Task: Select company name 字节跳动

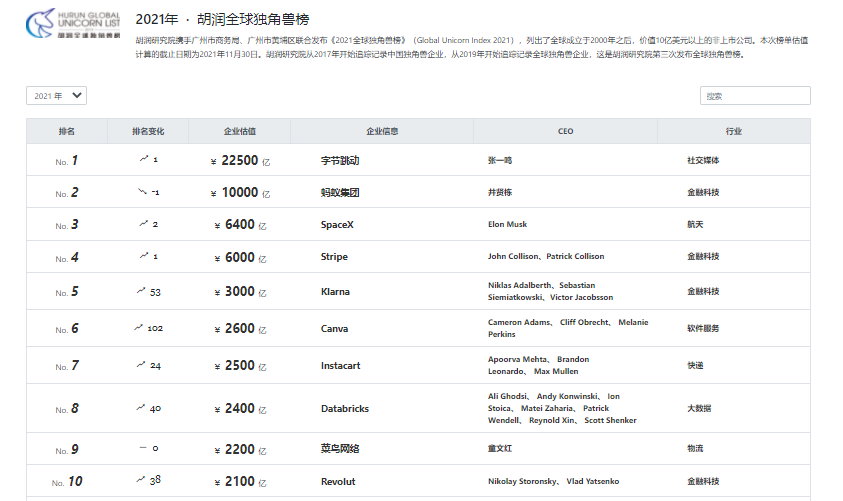Action: coord(340,160)
